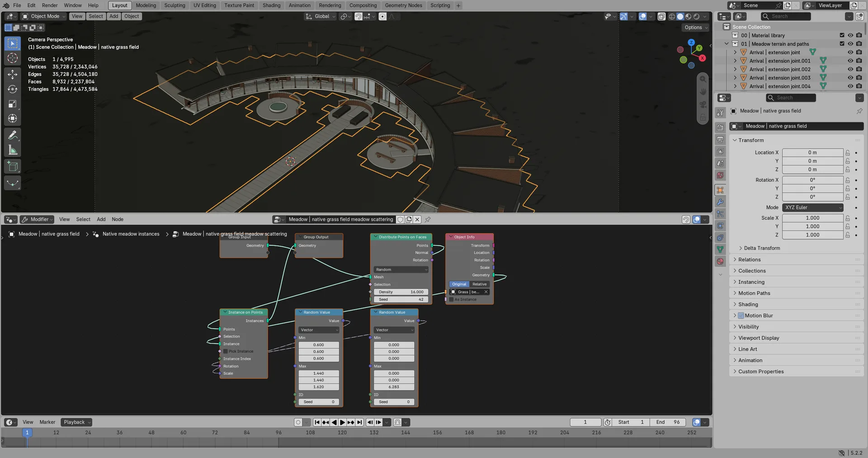The height and width of the screenshot is (458, 868).
Task: Click the End frame field
Action: point(668,422)
